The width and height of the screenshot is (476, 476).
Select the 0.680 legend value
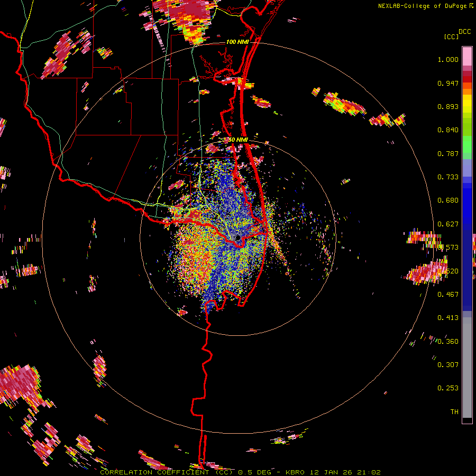coord(448,200)
